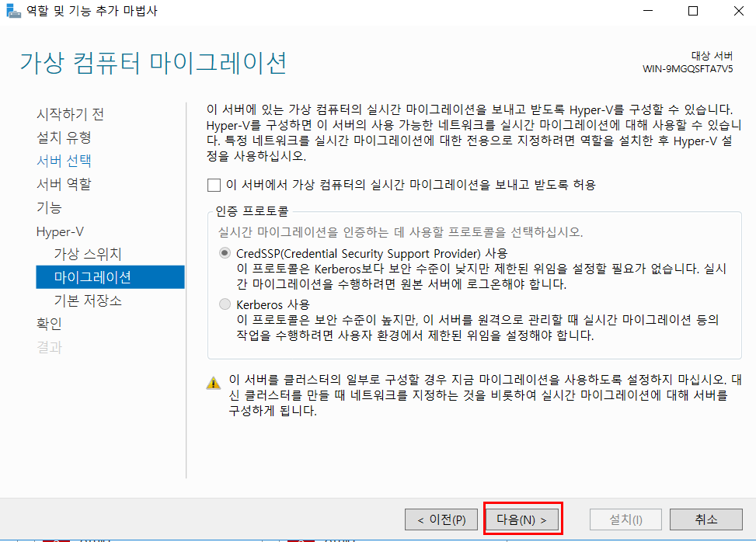The width and height of the screenshot is (756, 542).
Task: Click the 다음(N) next button
Action: click(x=521, y=519)
